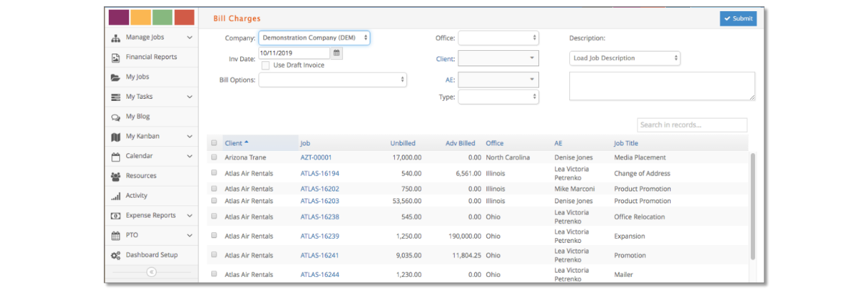Image resolution: width=868 pixels, height=293 pixels.
Task: Open the Bill Options dropdown
Action: coord(333,80)
